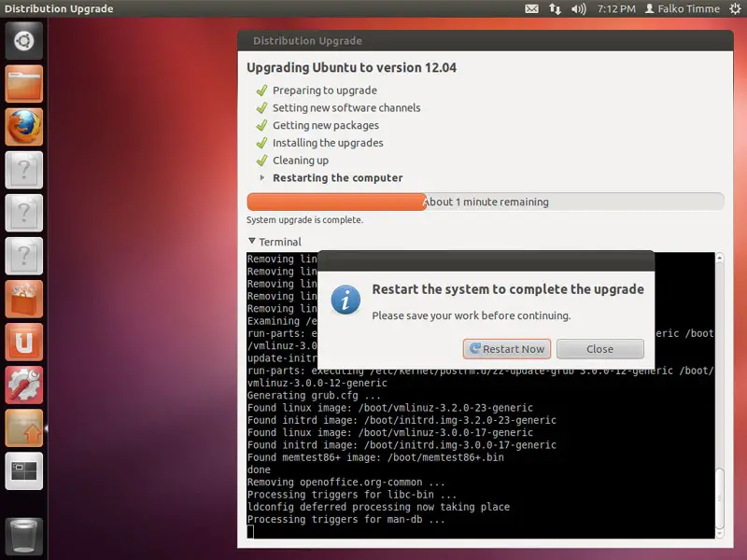Image resolution: width=747 pixels, height=560 pixels.
Task: Click 'Found memtest86+ image' terminal line
Action: (375, 457)
